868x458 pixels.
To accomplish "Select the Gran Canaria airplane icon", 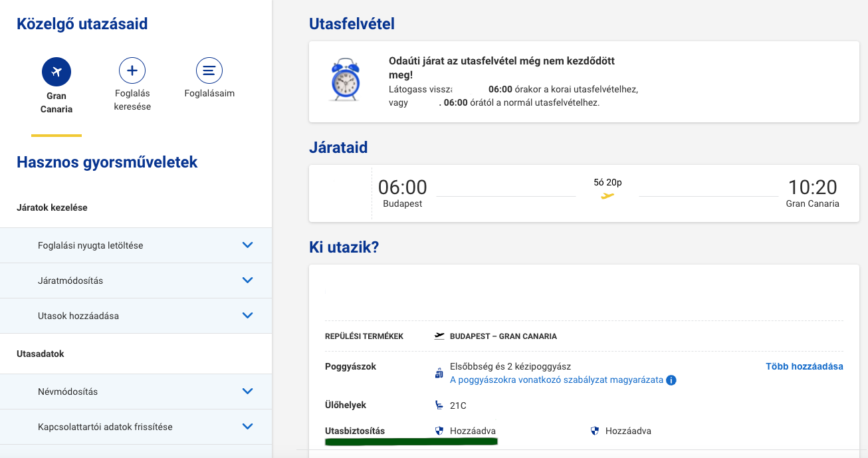I will (x=56, y=71).
